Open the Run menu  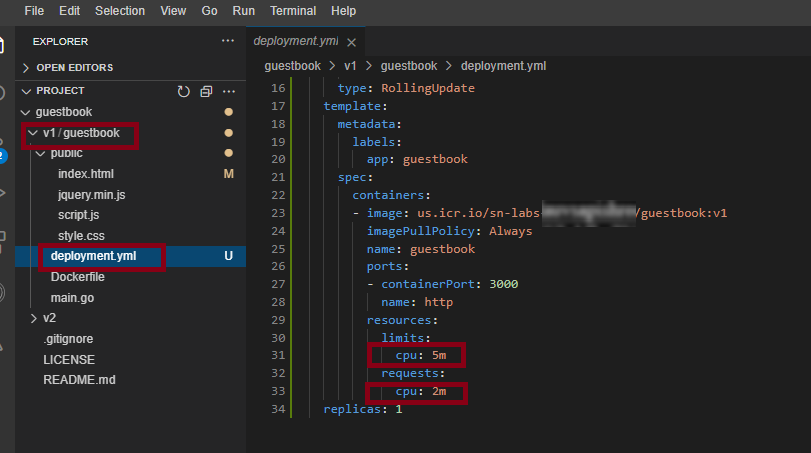(243, 11)
